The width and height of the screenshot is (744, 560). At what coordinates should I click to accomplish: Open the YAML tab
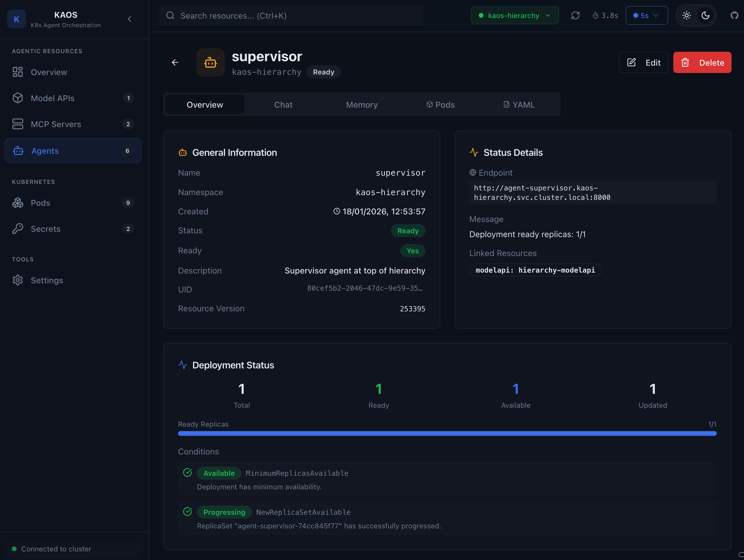click(519, 104)
